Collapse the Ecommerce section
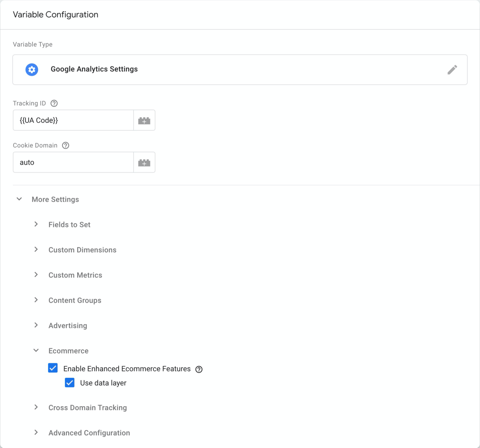This screenshot has height=448, width=480. pyautogui.click(x=36, y=351)
